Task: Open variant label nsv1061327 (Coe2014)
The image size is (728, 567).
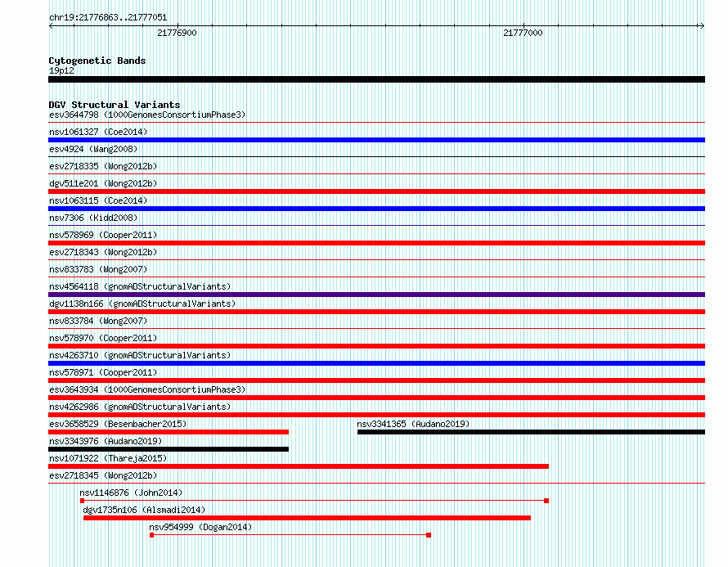Action: pyautogui.click(x=98, y=132)
